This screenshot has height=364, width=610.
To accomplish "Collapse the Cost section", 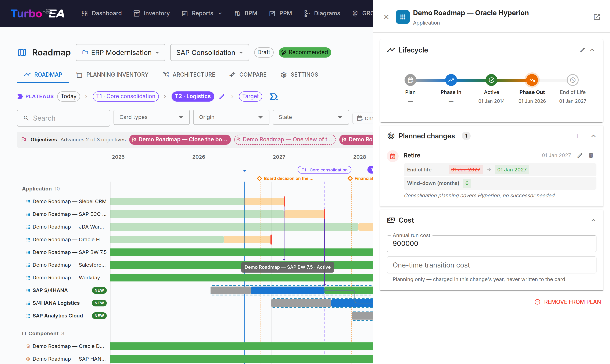I will tap(593, 220).
